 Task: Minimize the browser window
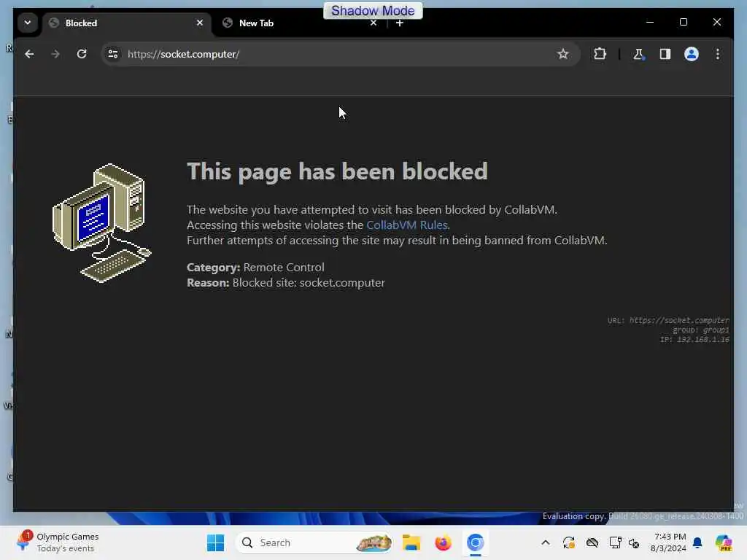650,23
